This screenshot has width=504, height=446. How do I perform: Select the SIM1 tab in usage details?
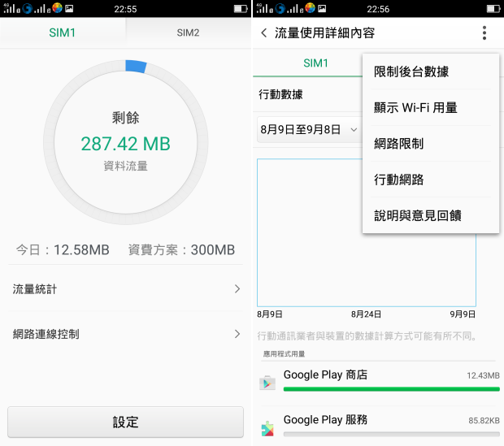315,63
